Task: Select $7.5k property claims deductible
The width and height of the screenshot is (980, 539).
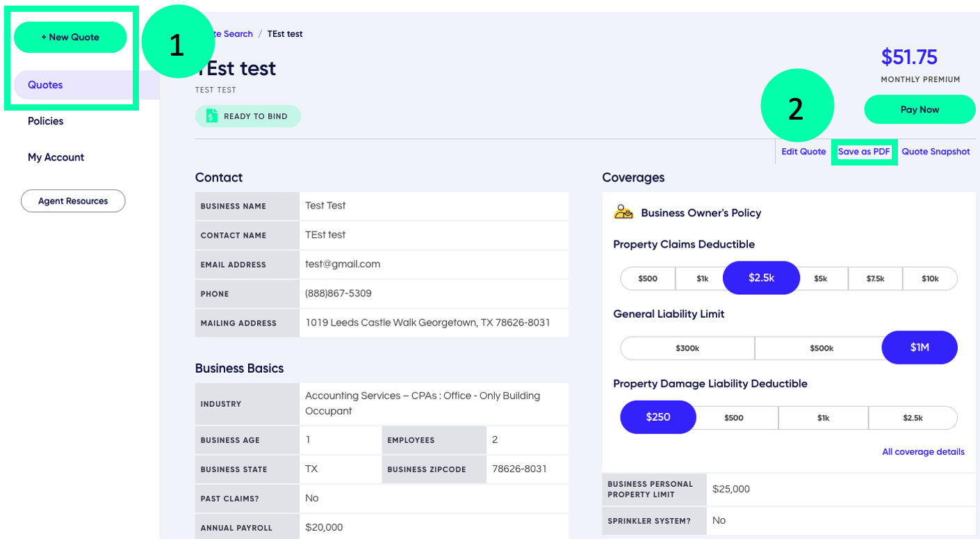Action: coord(875,279)
